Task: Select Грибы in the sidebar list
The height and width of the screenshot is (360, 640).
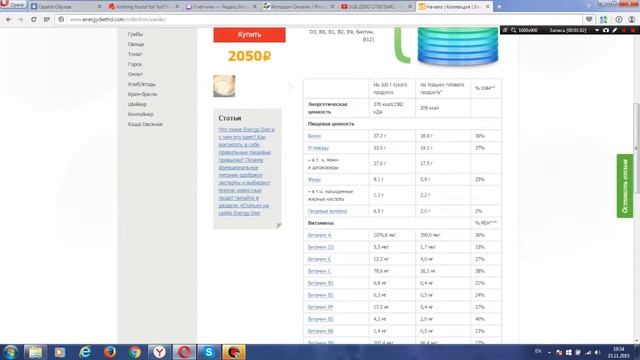Action: coord(136,34)
